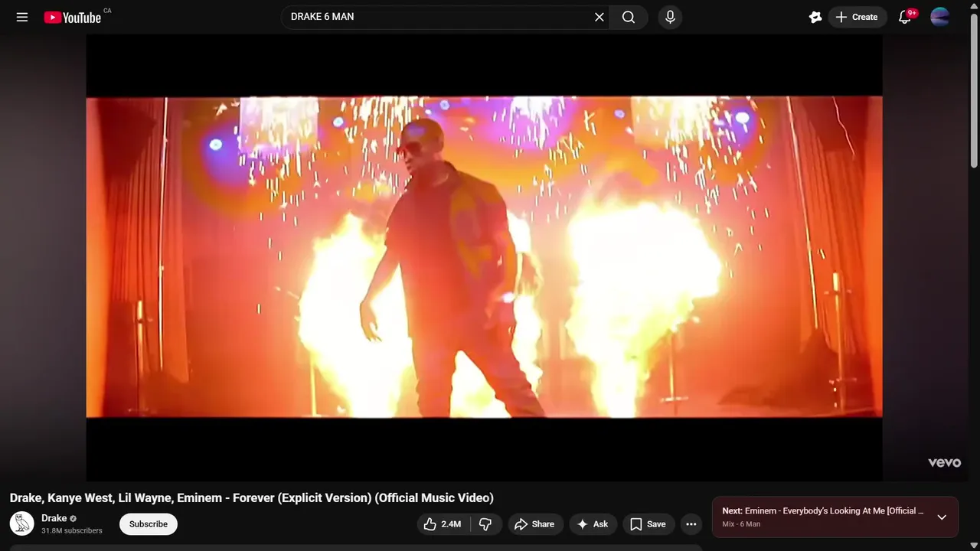Click the 31.8M subscribers text
The image size is (980, 551).
(72, 530)
